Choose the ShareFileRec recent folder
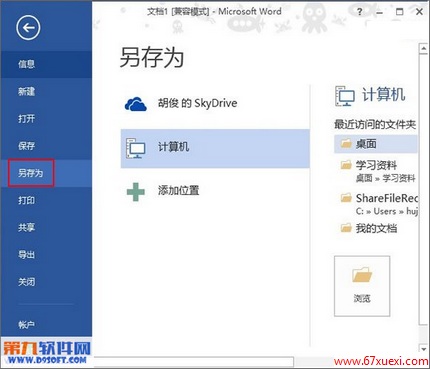This screenshot has width=430, height=369. point(376,204)
